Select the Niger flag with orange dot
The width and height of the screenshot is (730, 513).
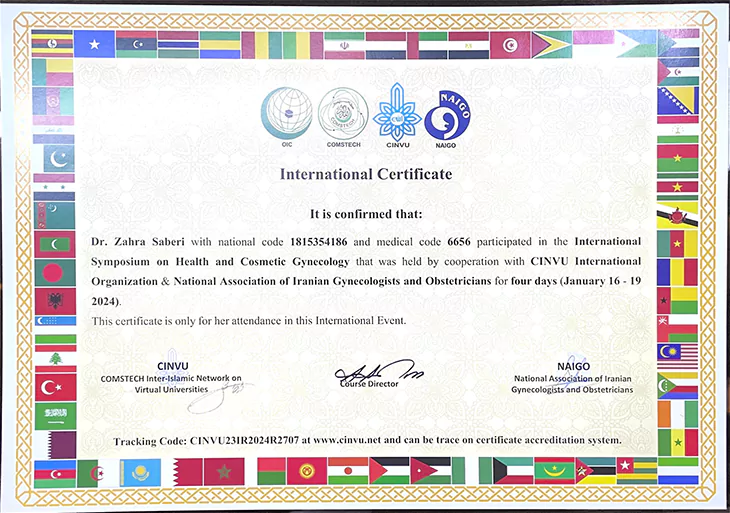pyautogui.click(x=348, y=471)
